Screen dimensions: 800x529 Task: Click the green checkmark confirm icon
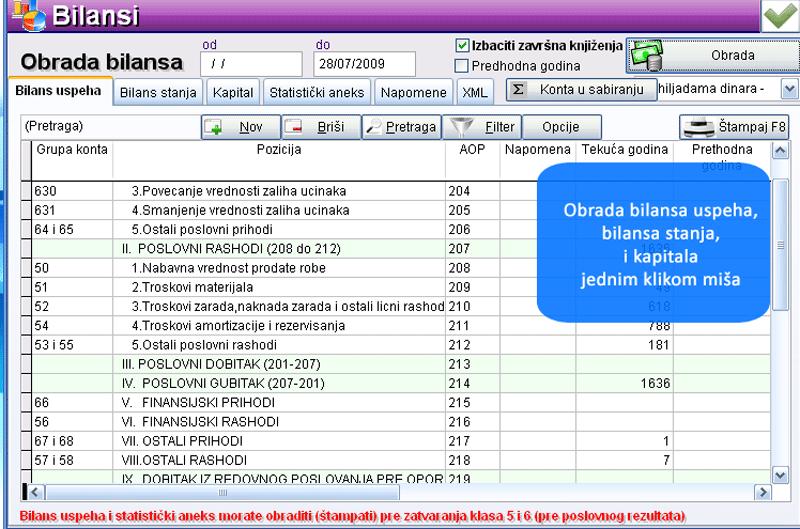(x=780, y=16)
